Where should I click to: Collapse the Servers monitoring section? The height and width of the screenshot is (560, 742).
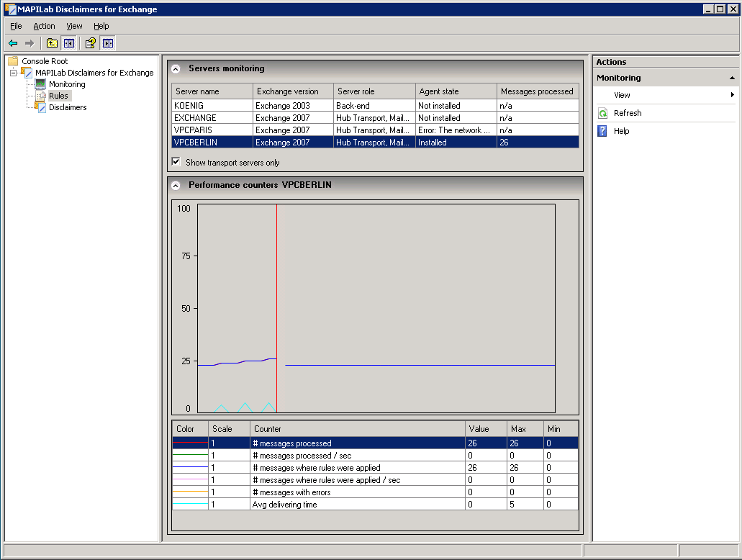pyautogui.click(x=176, y=69)
